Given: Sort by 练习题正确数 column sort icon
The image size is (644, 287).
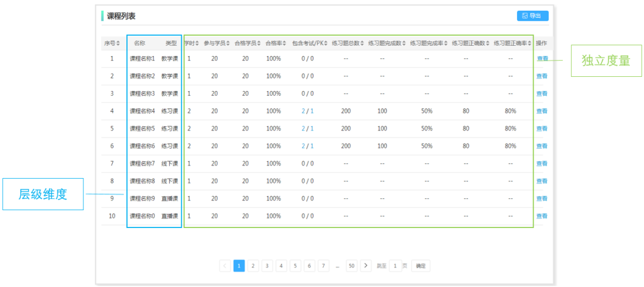Looking at the screenshot, I should click(488, 43).
